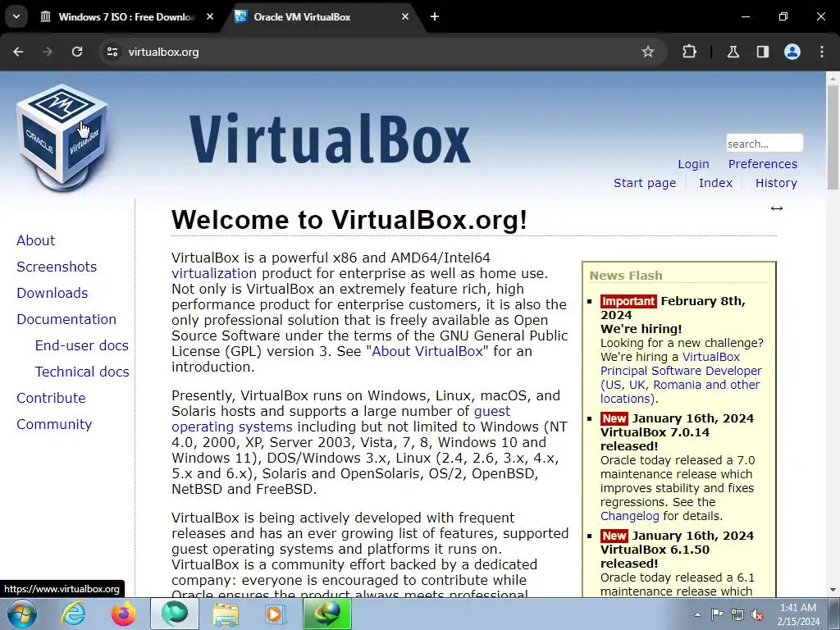Click the site search box

(x=765, y=143)
